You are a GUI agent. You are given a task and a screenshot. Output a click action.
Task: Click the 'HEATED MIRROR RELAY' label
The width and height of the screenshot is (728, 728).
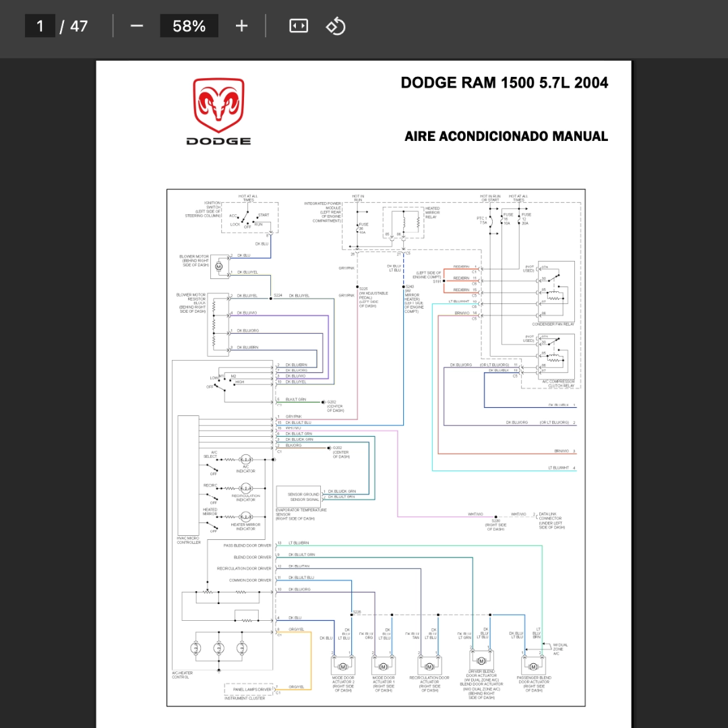click(x=432, y=212)
